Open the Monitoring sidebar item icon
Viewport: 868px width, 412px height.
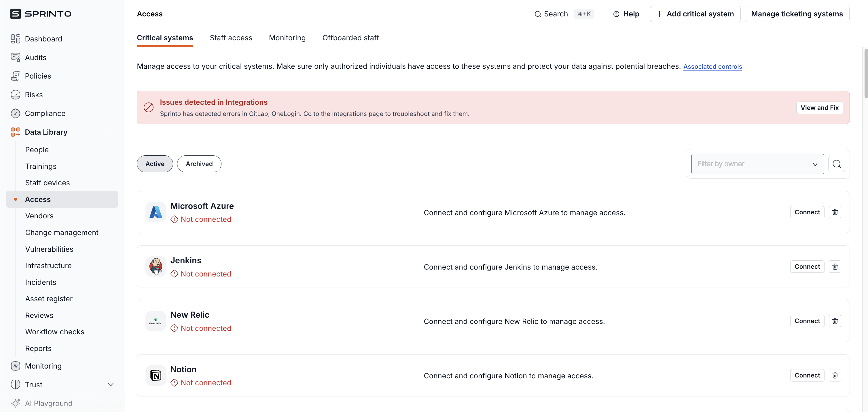16,366
